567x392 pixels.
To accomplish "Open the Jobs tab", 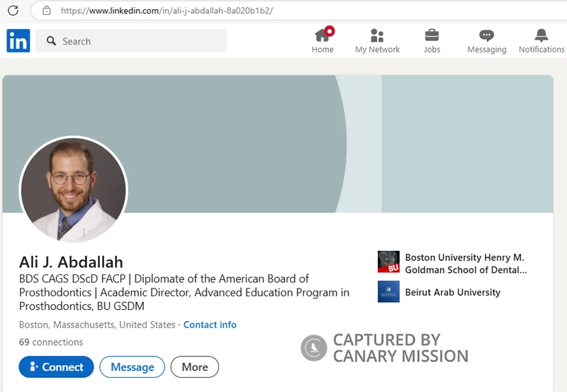I will coord(432,41).
